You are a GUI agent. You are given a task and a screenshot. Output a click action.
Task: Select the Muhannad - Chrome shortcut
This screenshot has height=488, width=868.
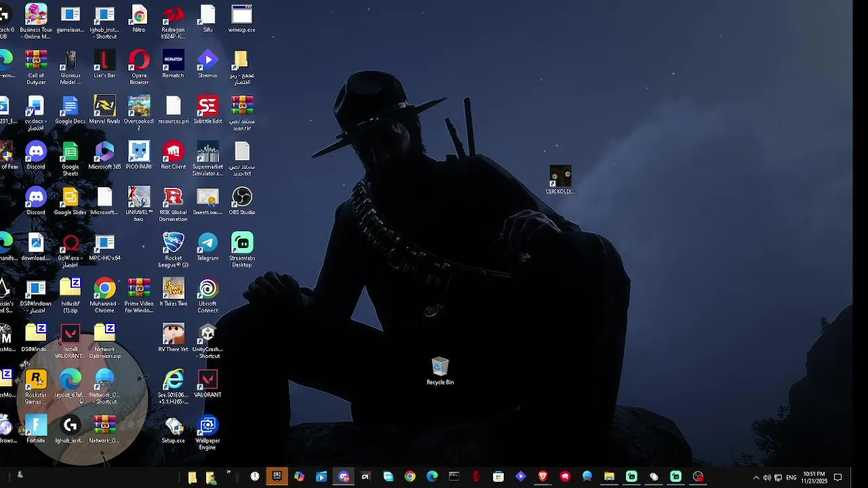click(x=104, y=296)
